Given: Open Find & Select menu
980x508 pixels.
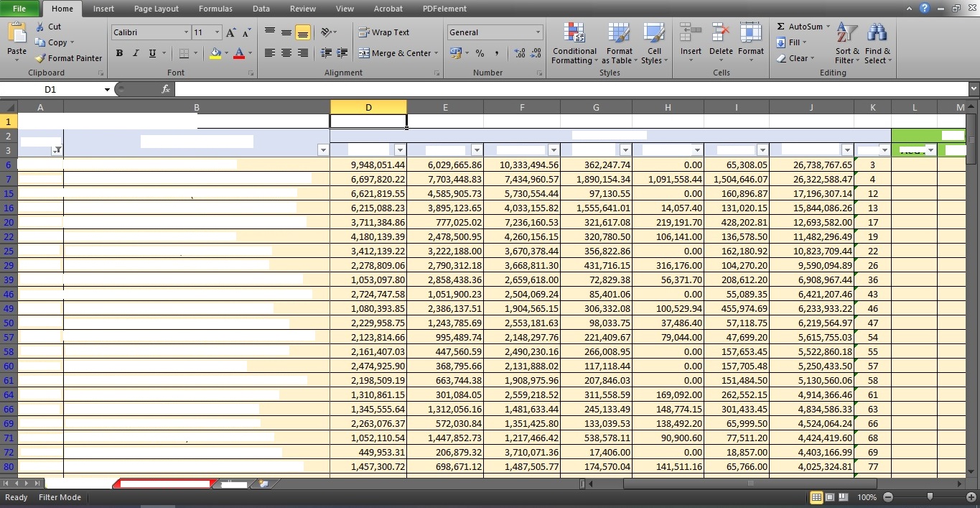Looking at the screenshot, I should pos(877,43).
